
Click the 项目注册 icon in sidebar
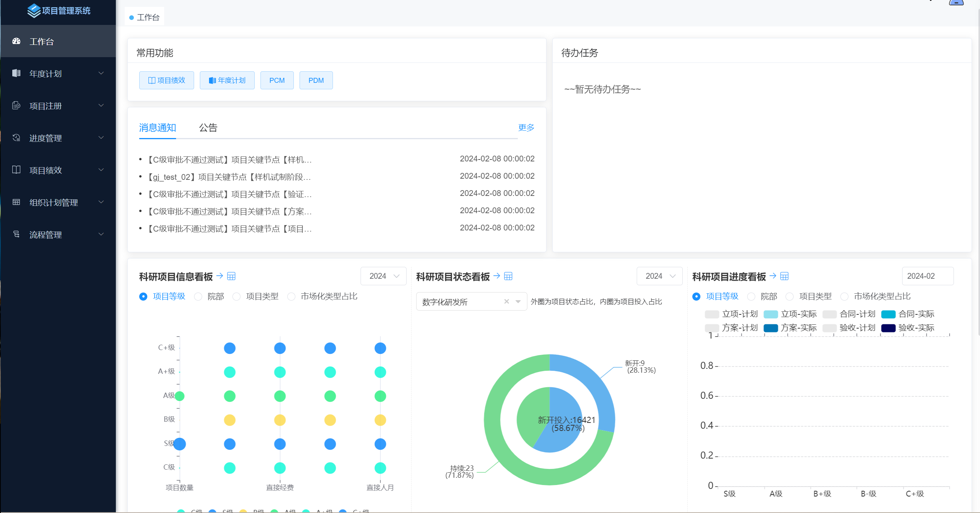click(x=16, y=105)
